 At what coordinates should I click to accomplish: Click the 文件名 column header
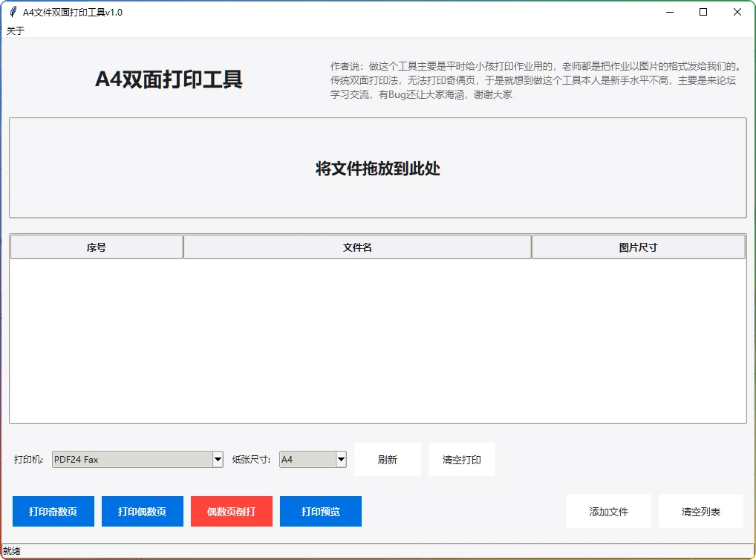[x=357, y=246]
